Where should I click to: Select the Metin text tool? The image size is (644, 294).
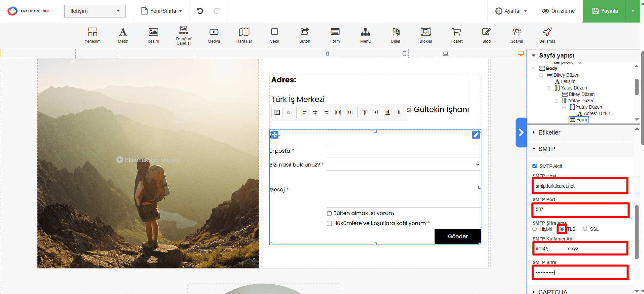[123, 35]
